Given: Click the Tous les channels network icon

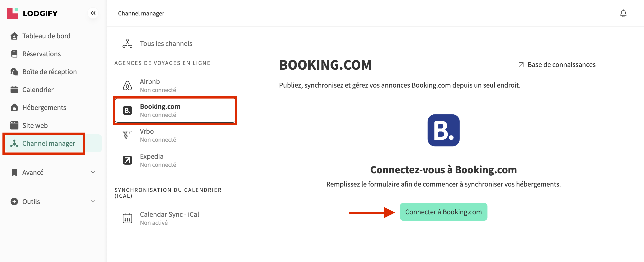Looking at the screenshot, I should coord(127,44).
